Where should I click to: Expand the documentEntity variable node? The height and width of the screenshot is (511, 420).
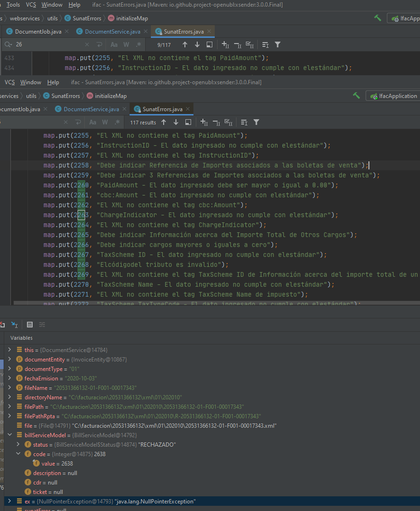[x=10, y=359]
